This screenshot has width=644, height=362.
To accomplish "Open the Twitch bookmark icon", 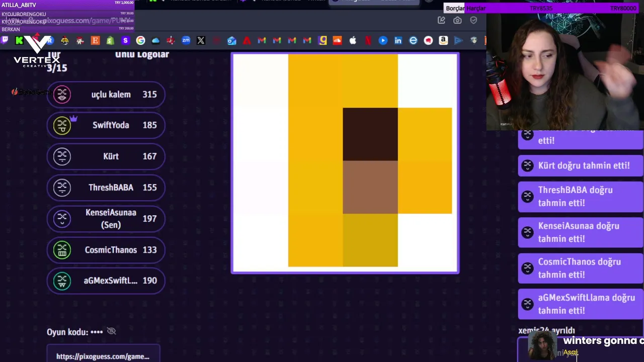I will coord(5,41).
